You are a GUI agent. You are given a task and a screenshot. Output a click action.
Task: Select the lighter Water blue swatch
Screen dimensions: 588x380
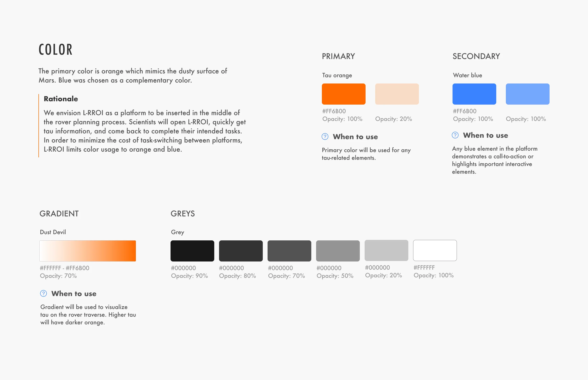point(527,94)
